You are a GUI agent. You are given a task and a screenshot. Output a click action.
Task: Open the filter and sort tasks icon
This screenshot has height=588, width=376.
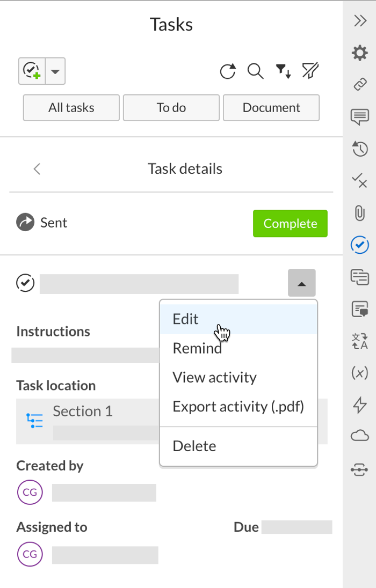pyautogui.click(x=283, y=71)
